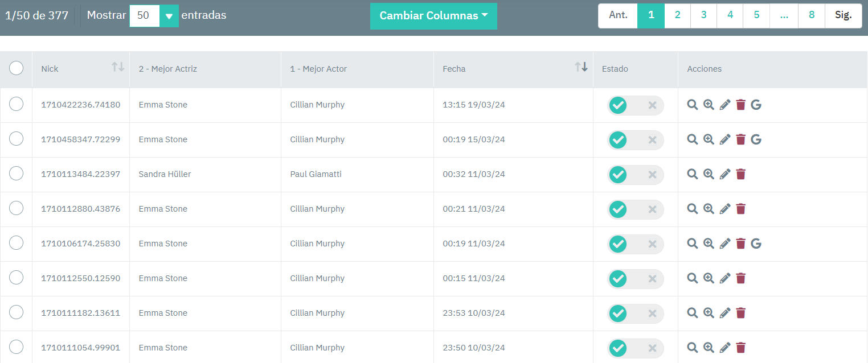Sort table by Nick column arrows
The height and width of the screenshot is (363, 868).
point(118,67)
